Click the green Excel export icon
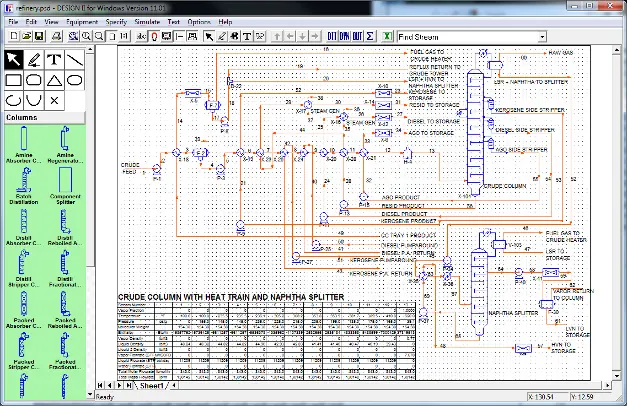The height and width of the screenshot is (406, 627). click(x=387, y=36)
